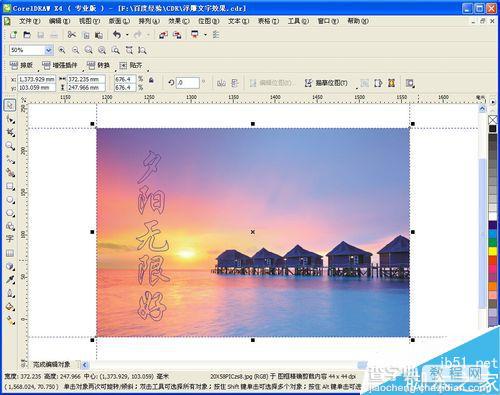The height and width of the screenshot is (395, 500).
Task: Open the Fill bucket tool flyout
Action: point(10,307)
